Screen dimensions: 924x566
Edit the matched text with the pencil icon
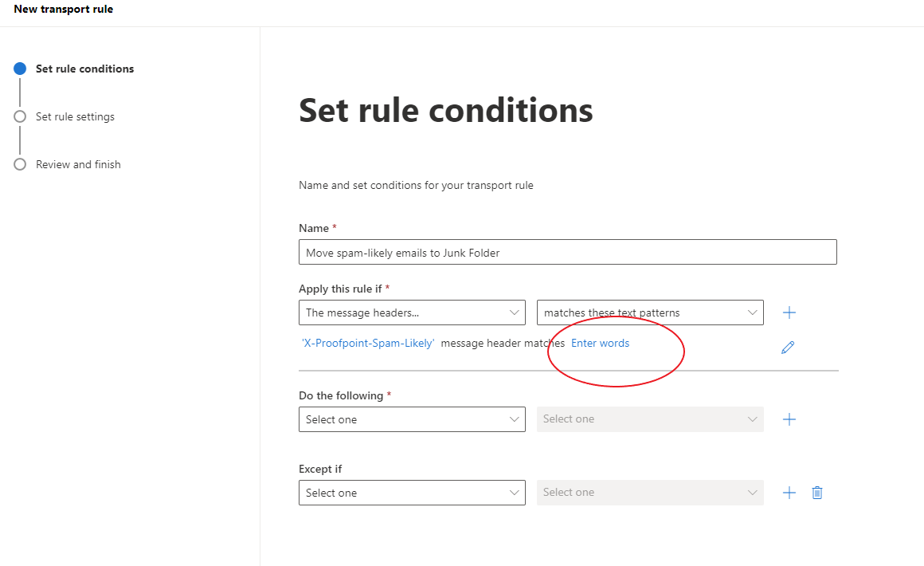tap(788, 348)
